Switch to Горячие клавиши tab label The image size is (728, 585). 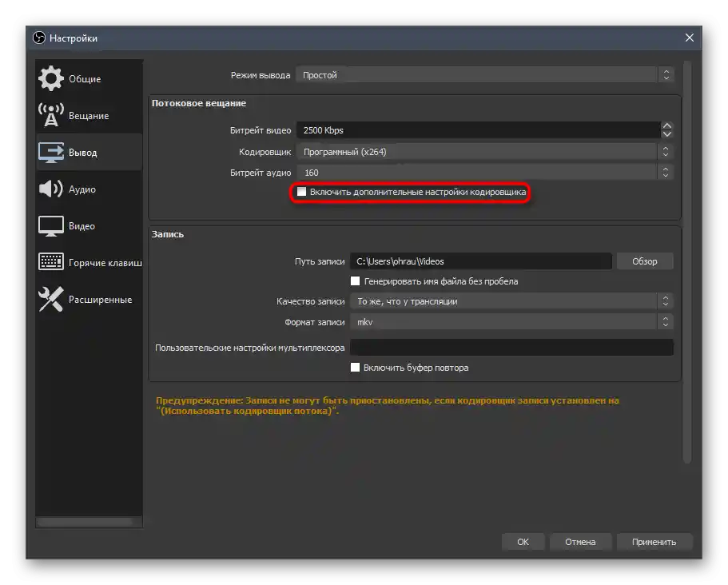click(105, 263)
